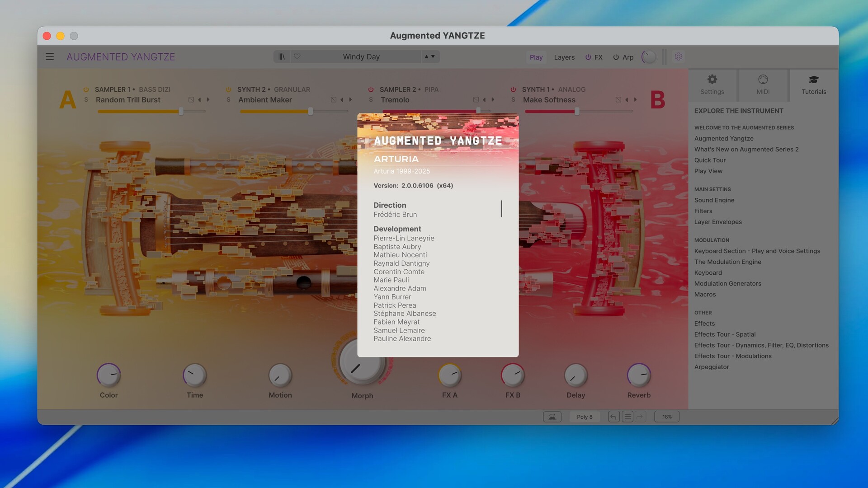Like the Windy Day preset with the heart

(297, 56)
